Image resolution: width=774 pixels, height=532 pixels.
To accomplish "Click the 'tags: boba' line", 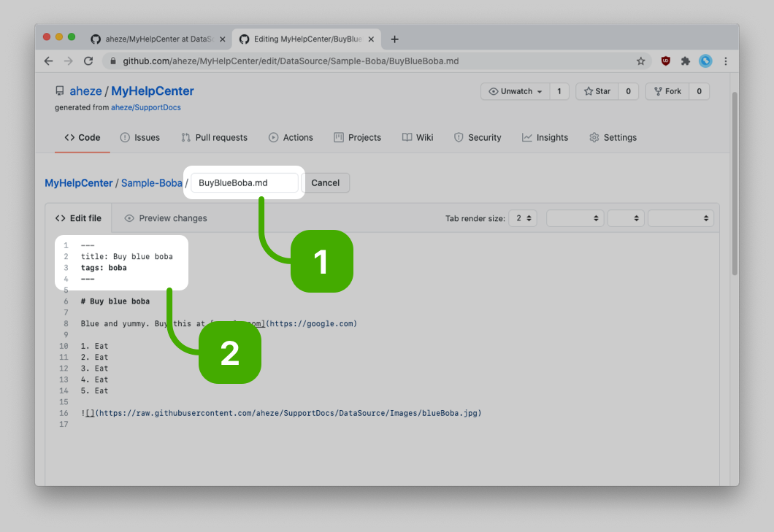I will pyautogui.click(x=104, y=268).
